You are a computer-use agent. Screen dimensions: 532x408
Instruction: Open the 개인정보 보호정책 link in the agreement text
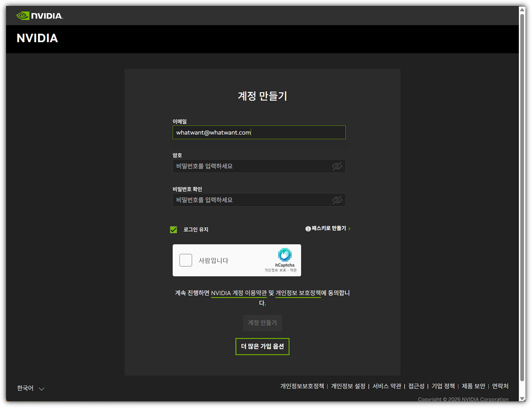(x=298, y=293)
